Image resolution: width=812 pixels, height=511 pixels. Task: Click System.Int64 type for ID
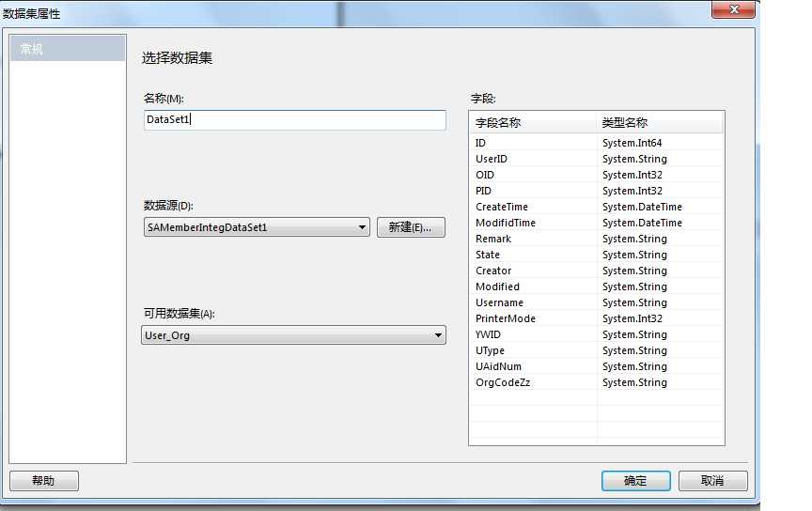[632, 143]
